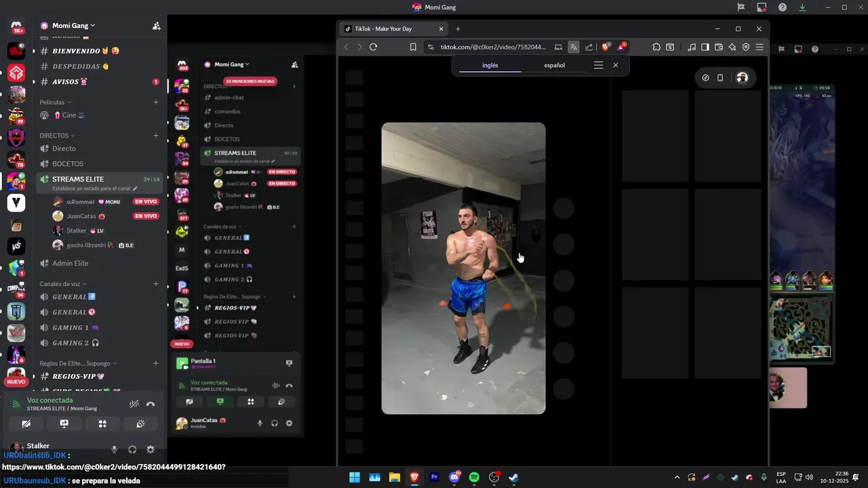Viewport: 868px width, 488px height.
Task: Click EN VIVO badge next to JuanCatas
Action: (146, 216)
